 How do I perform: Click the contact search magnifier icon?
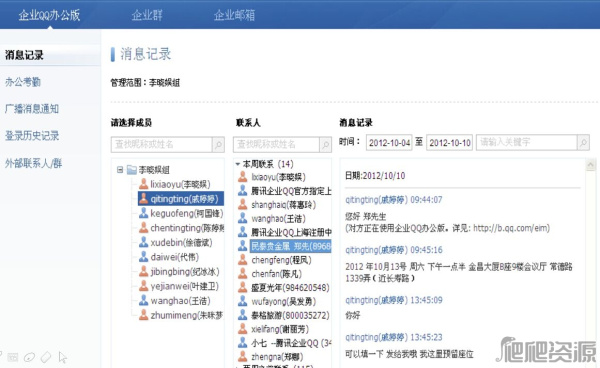click(x=326, y=145)
